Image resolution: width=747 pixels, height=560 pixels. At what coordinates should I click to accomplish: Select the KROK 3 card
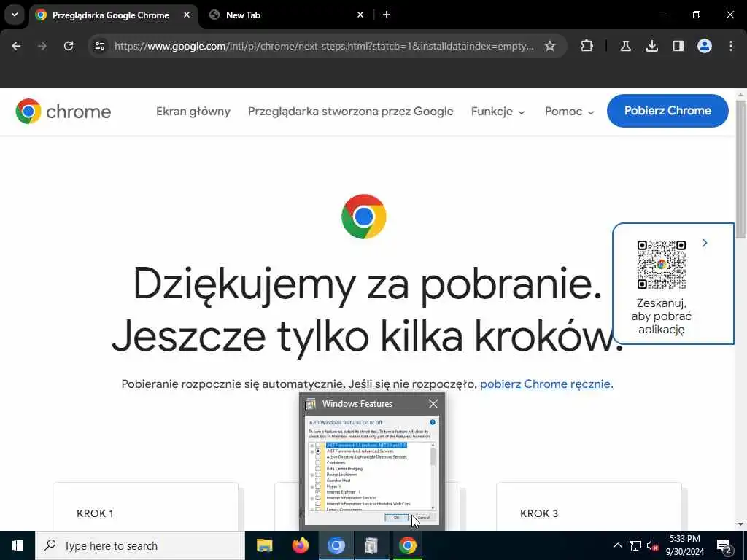589,507
